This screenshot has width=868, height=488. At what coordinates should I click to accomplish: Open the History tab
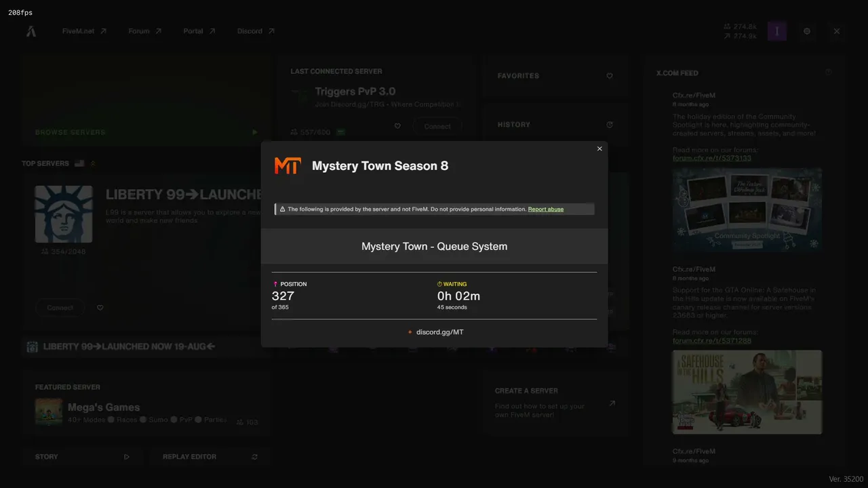pyautogui.click(x=555, y=125)
